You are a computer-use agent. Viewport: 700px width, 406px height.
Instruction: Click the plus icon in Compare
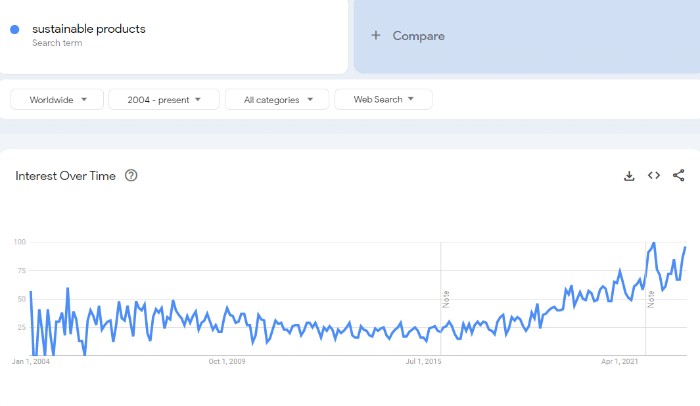(376, 36)
